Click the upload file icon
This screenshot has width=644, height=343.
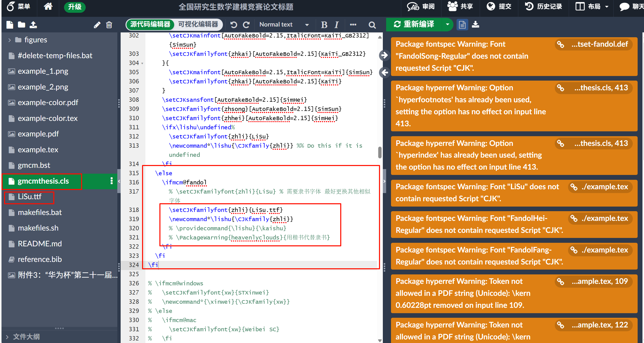33,25
